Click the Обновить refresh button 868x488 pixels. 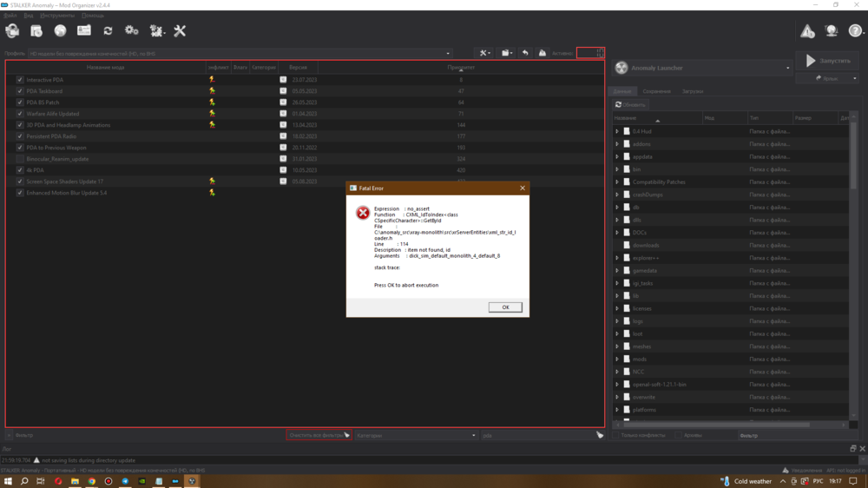pos(630,105)
